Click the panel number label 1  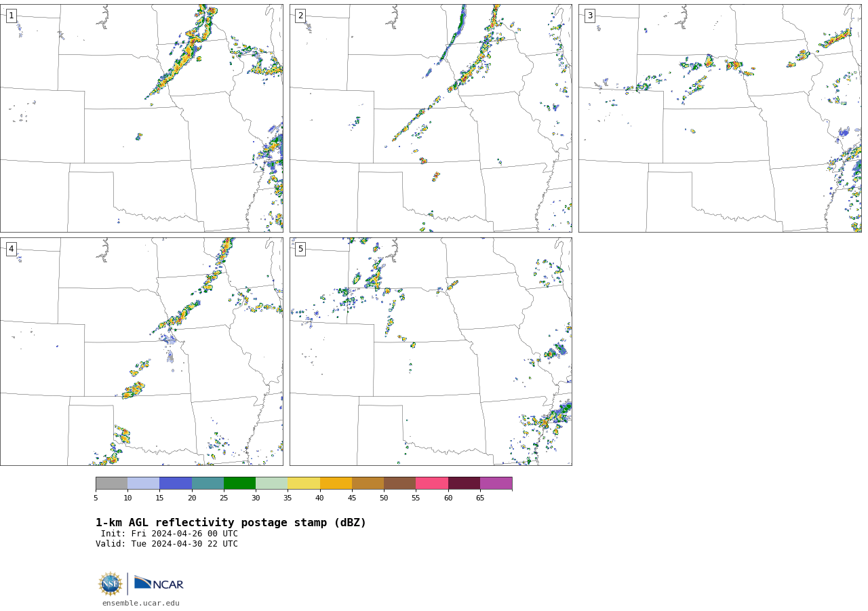(x=11, y=16)
